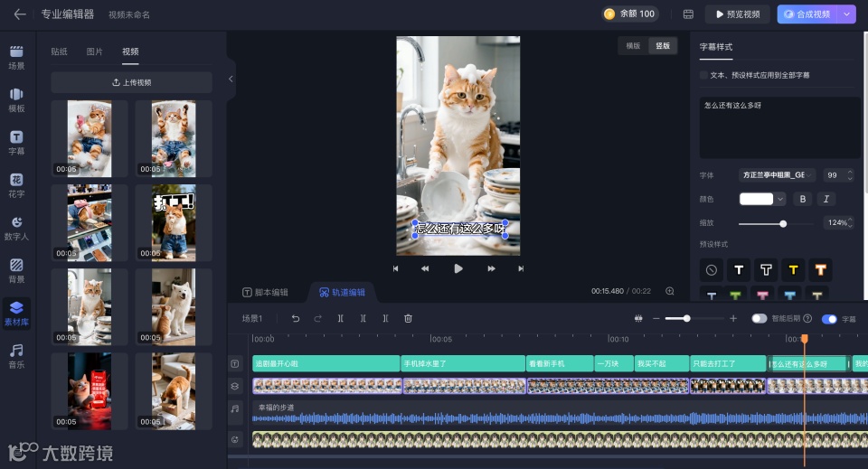Click the back arrow beside 专业编辑器

tap(20, 14)
